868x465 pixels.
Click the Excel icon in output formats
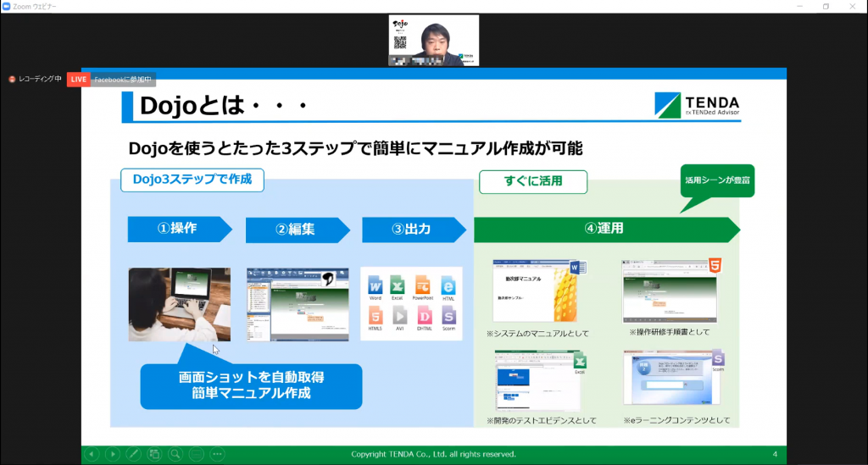click(x=397, y=288)
